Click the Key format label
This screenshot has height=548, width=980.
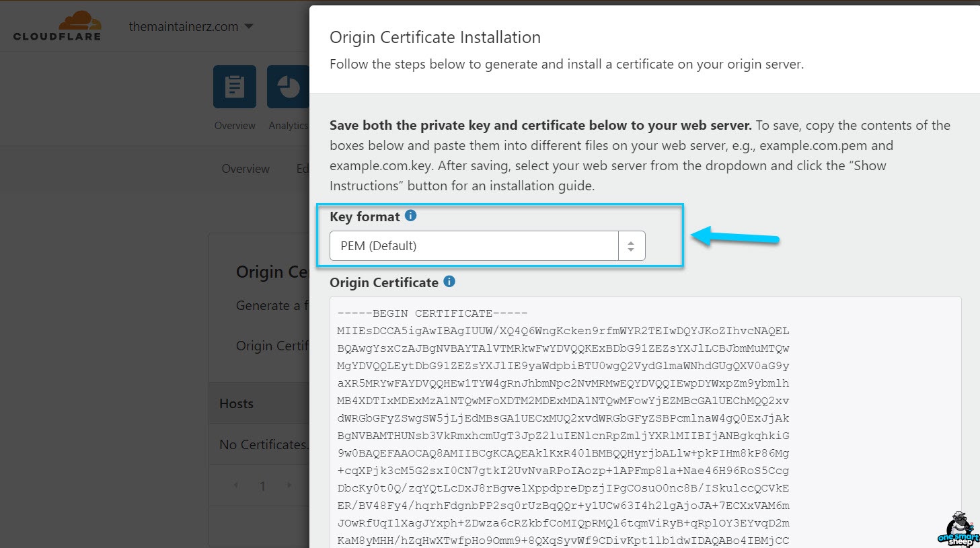[365, 217]
